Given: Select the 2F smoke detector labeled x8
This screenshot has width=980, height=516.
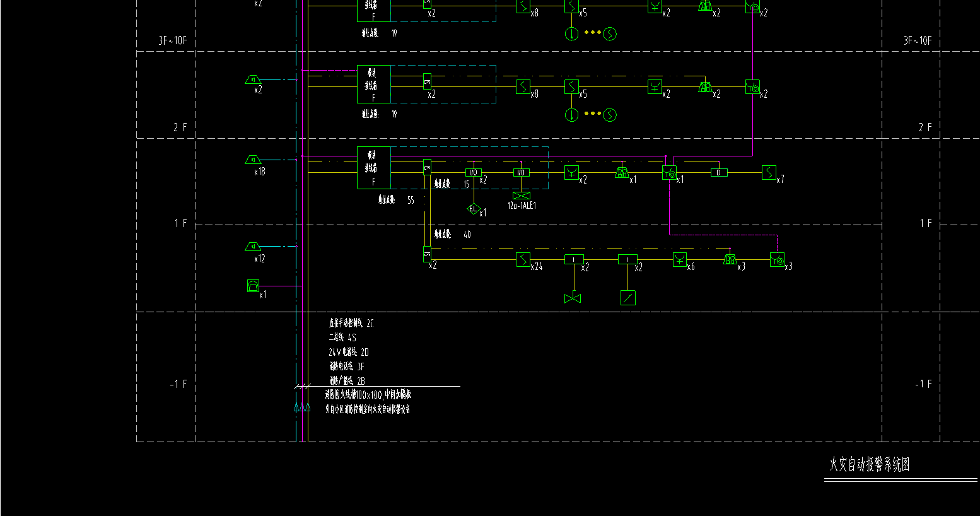Looking at the screenshot, I should pos(523,86).
